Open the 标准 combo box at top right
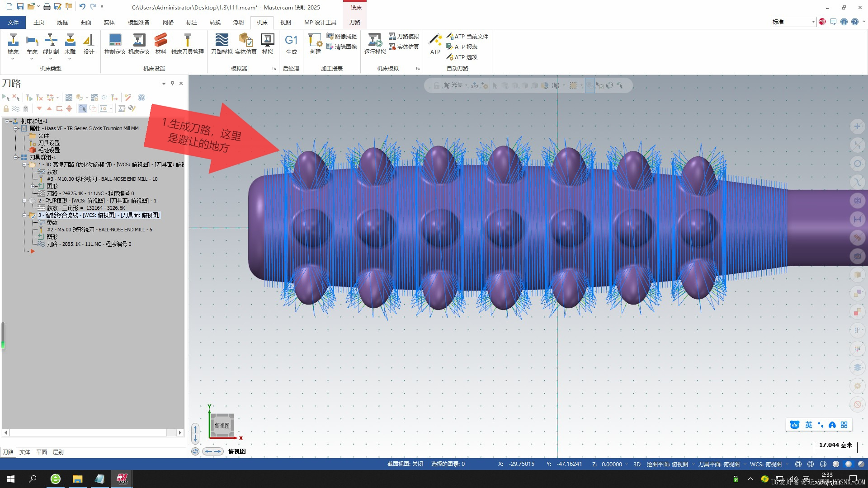 coord(793,22)
